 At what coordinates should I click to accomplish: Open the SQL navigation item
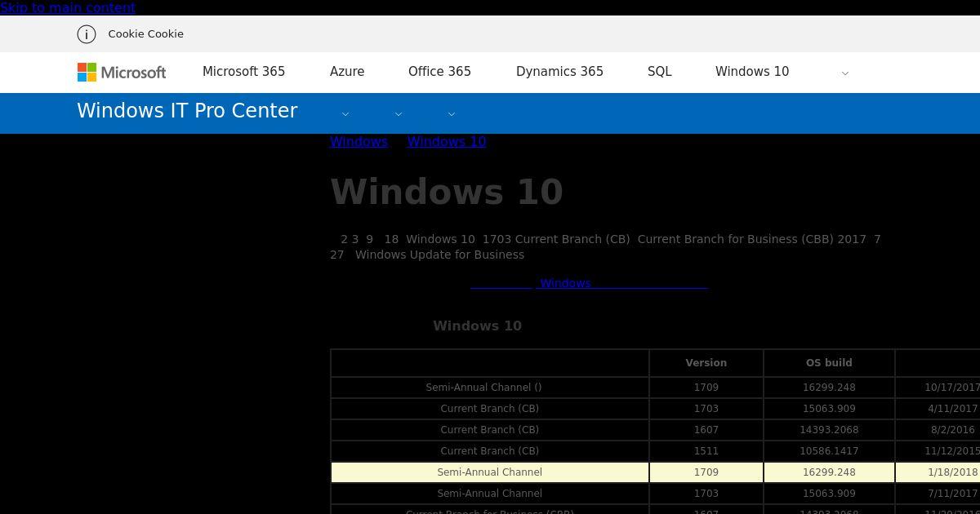[x=660, y=72]
